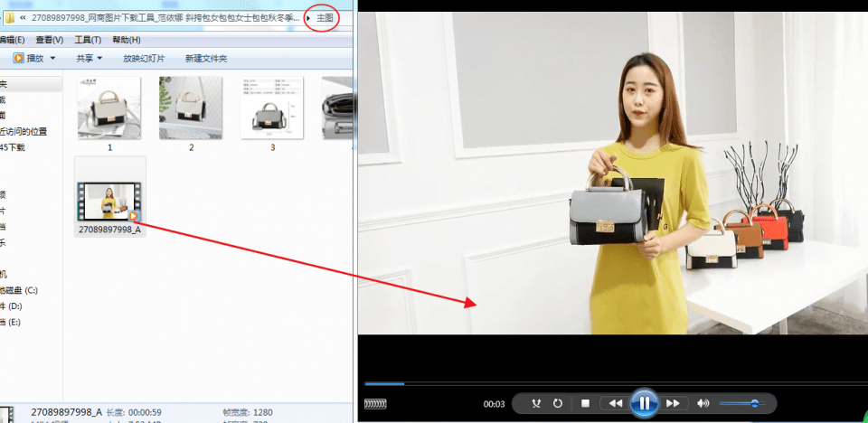868x423 pixels.
Task: Click the 播放 toolbar button
Action: click(35, 58)
